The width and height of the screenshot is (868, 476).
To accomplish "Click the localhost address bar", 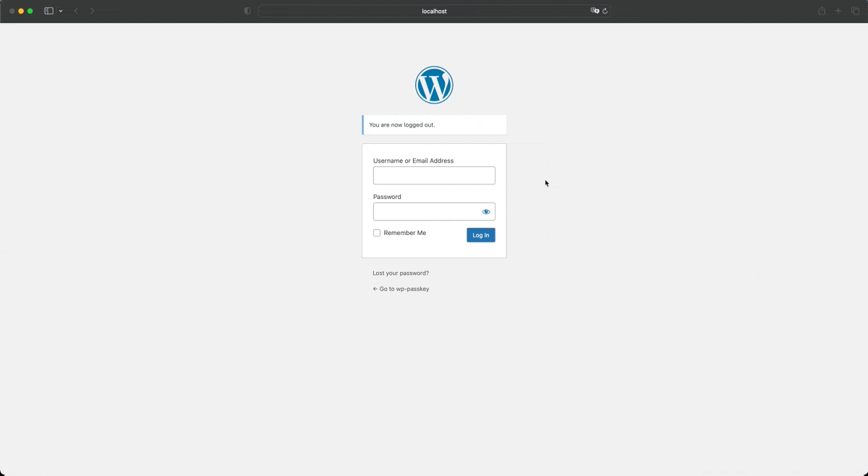I will tap(434, 11).
